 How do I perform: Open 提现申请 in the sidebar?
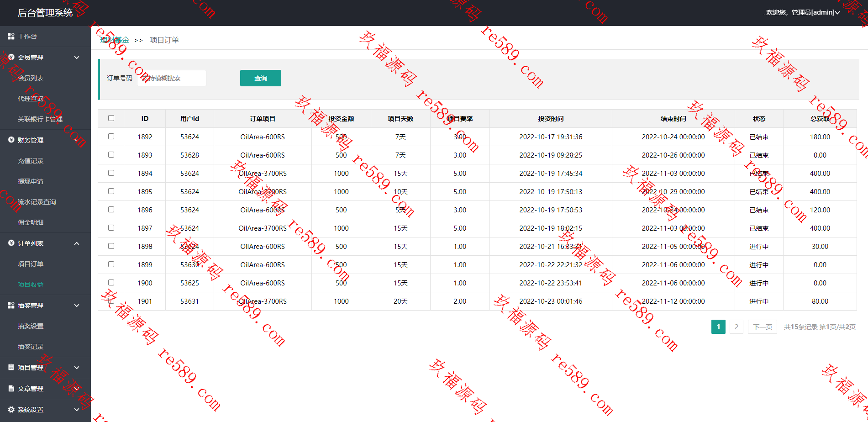[x=31, y=181]
